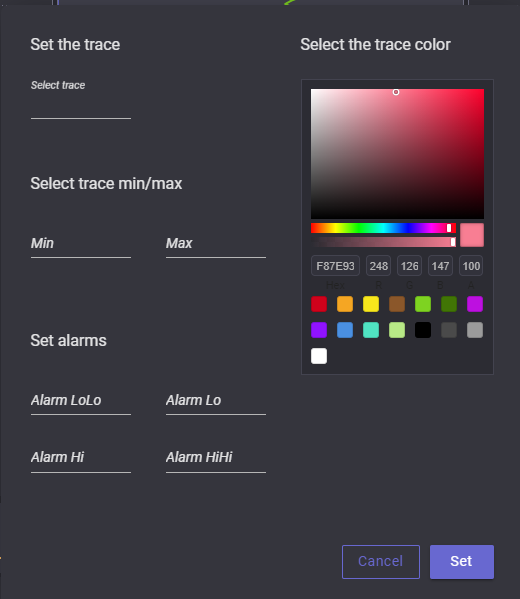This screenshot has height=599, width=520.
Task: Pick the orange color swatch
Action: (345, 304)
